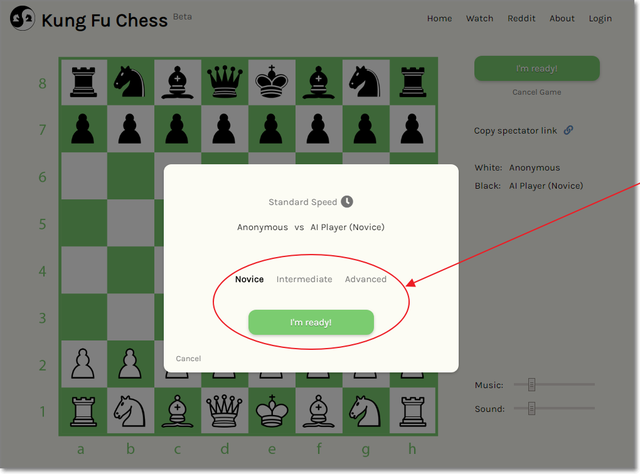The width and height of the screenshot is (640, 474).
Task: Choose Intermediate AI difficulty
Action: click(x=304, y=279)
